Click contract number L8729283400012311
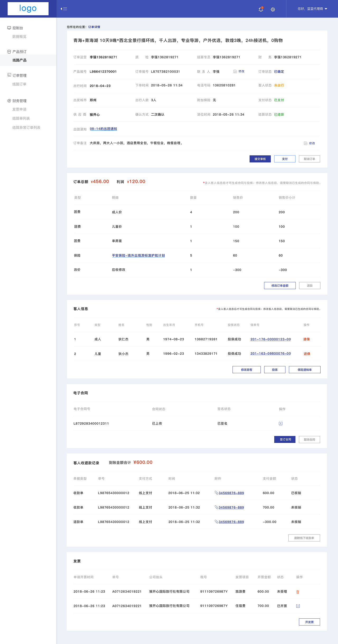338x644 pixels. (x=91, y=423)
